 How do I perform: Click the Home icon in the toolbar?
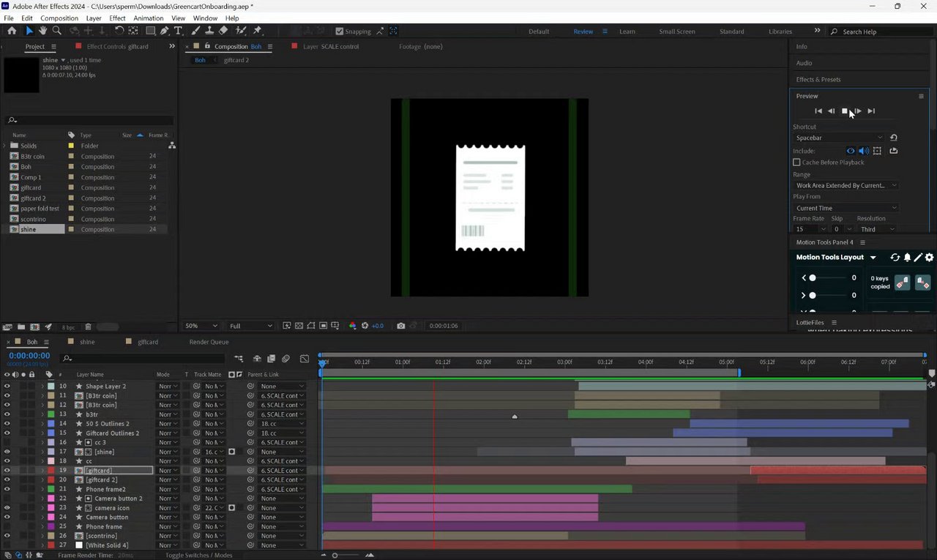coord(12,31)
